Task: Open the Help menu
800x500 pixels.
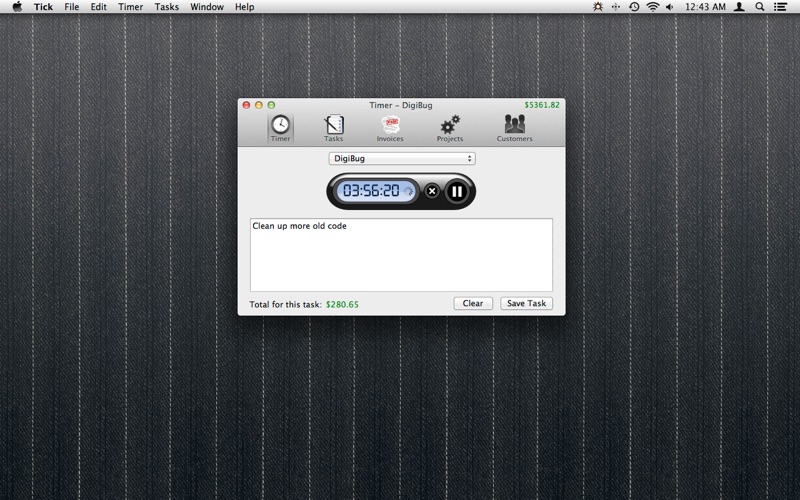Action: tap(244, 7)
